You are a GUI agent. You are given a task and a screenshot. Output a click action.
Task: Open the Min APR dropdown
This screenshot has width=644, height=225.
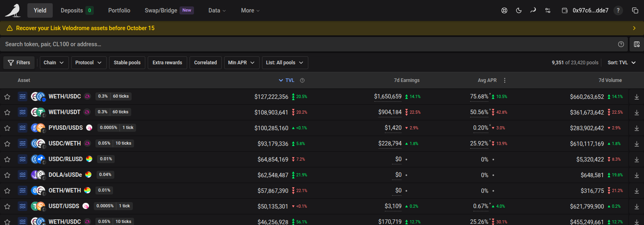pyautogui.click(x=242, y=63)
